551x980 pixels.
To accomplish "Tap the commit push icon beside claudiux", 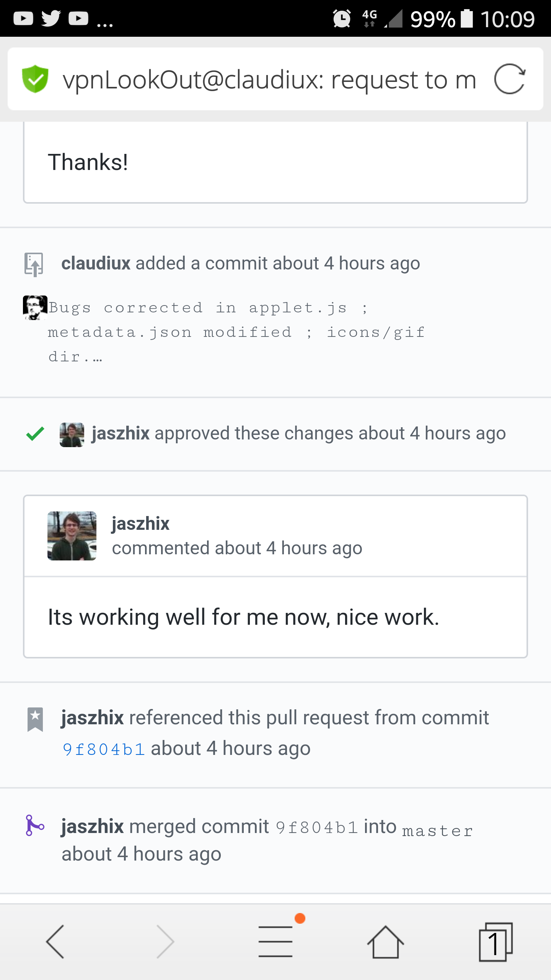I will pos(34,265).
